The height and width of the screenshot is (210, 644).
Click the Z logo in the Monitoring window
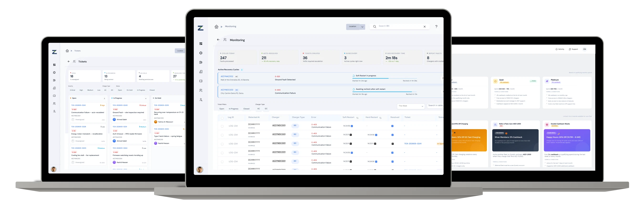(201, 28)
